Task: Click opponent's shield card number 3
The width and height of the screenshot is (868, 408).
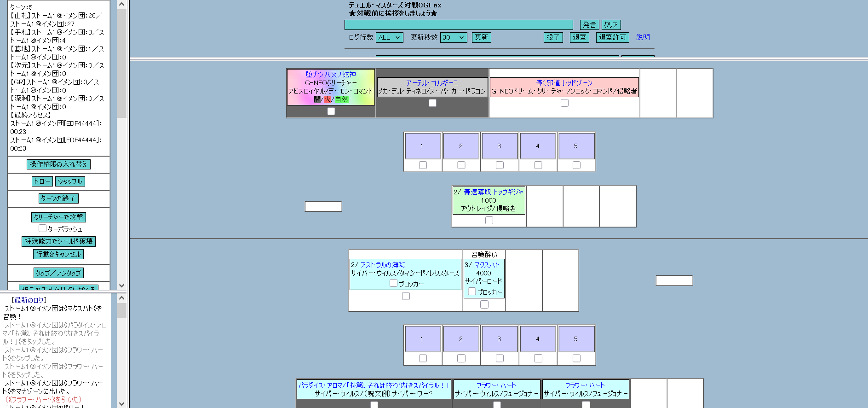Action: [x=499, y=146]
